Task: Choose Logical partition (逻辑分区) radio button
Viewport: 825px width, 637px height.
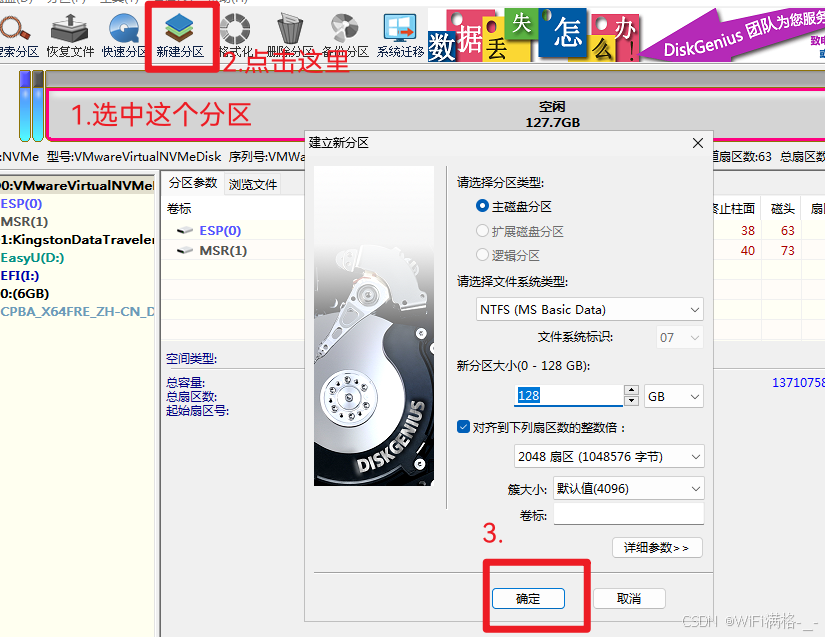Action: (482, 255)
